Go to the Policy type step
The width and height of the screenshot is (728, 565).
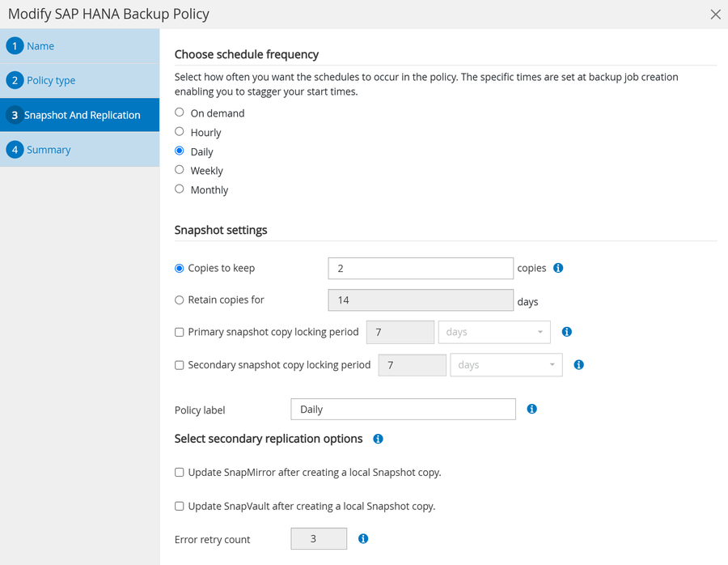[x=51, y=81]
